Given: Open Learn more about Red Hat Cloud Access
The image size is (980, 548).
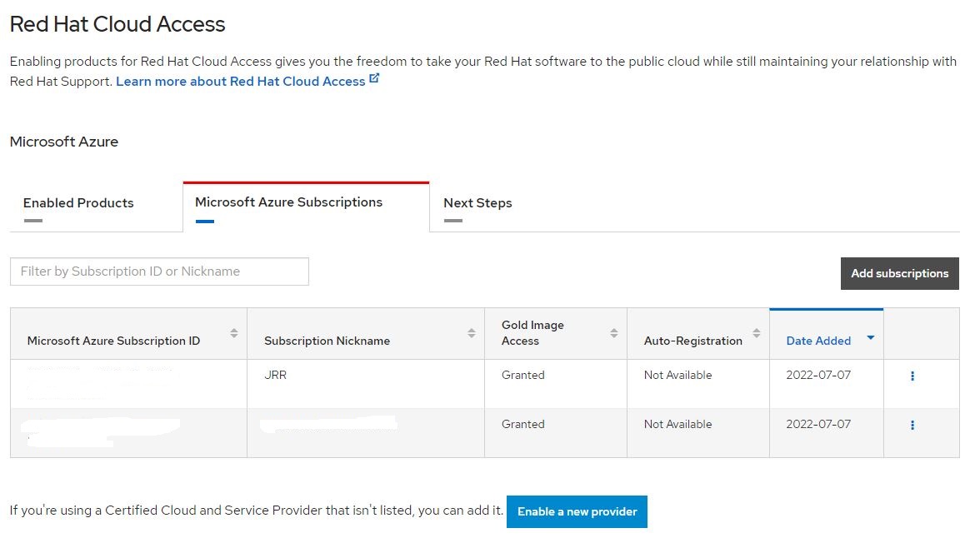Looking at the screenshot, I should coord(240,82).
